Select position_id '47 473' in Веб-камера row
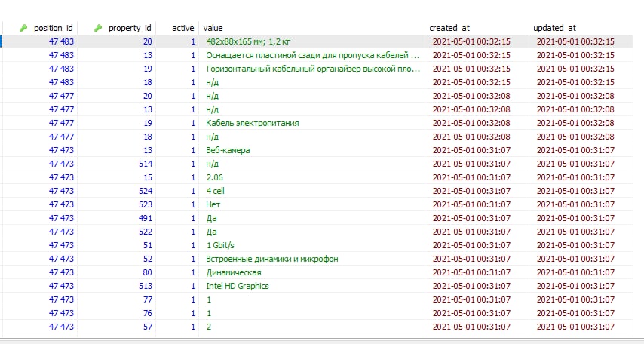Viewport: 644px width, 344px height. point(40,150)
